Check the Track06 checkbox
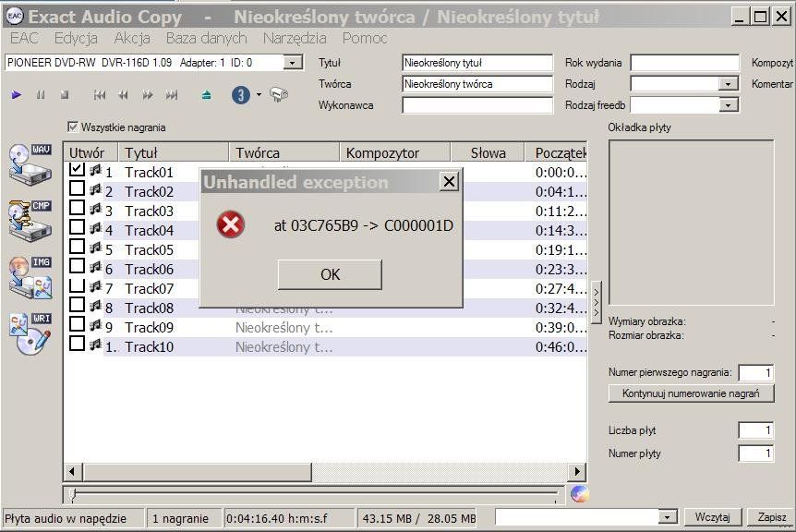Screen dimensions: 796x532 pyautogui.click(x=77, y=265)
